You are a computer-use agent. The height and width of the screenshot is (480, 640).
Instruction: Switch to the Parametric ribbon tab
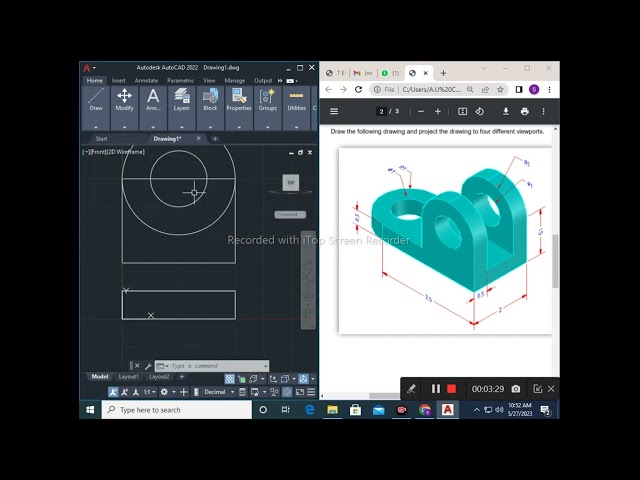click(x=180, y=81)
